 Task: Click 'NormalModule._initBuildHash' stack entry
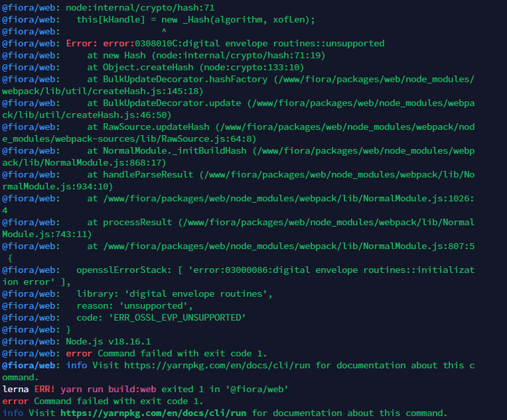pos(175,151)
